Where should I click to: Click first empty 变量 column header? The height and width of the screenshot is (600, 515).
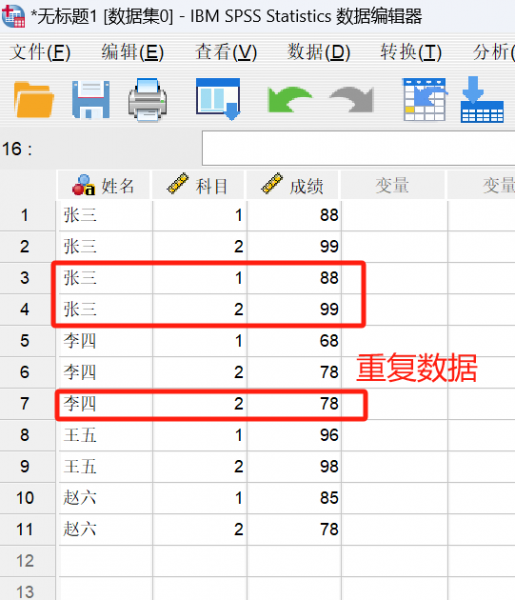click(393, 186)
